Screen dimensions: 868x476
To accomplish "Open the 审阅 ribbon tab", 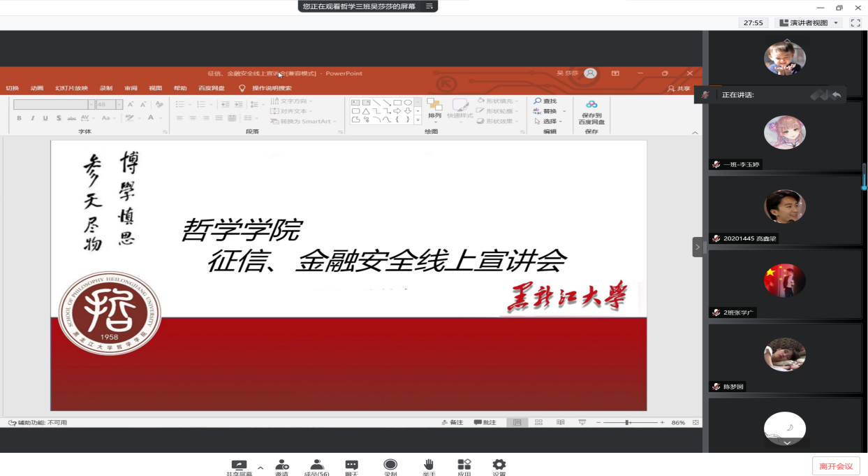I will [131, 88].
